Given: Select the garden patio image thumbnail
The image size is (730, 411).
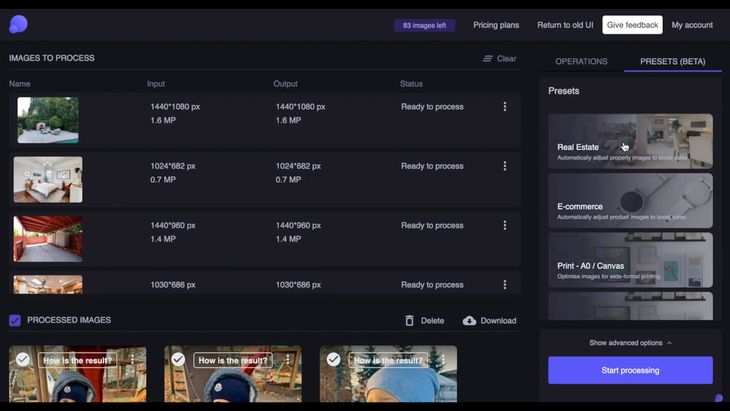Looking at the screenshot, I should pos(48,120).
